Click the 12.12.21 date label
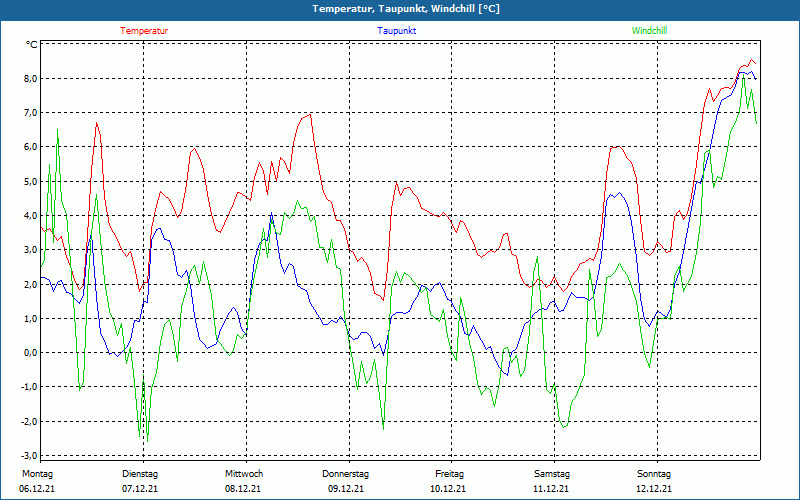This screenshot has height=500, width=800. tap(654, 489)
